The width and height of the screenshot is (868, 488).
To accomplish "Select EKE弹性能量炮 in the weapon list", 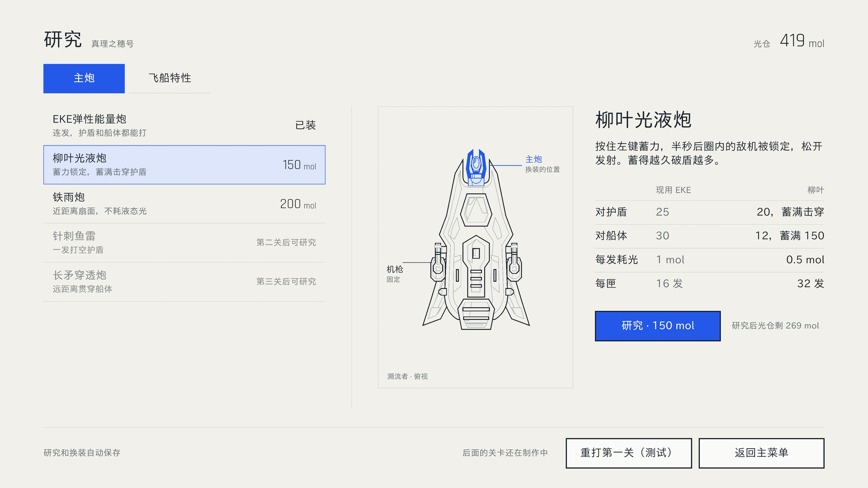I will [184, 125].
